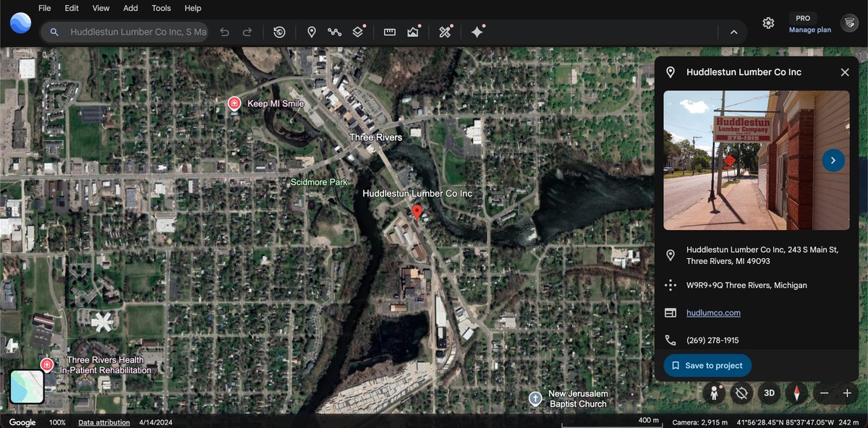The width and height of the screenshot is (868, 428).
Task: Open Data attribution link
Action: [x=104, y=422]
